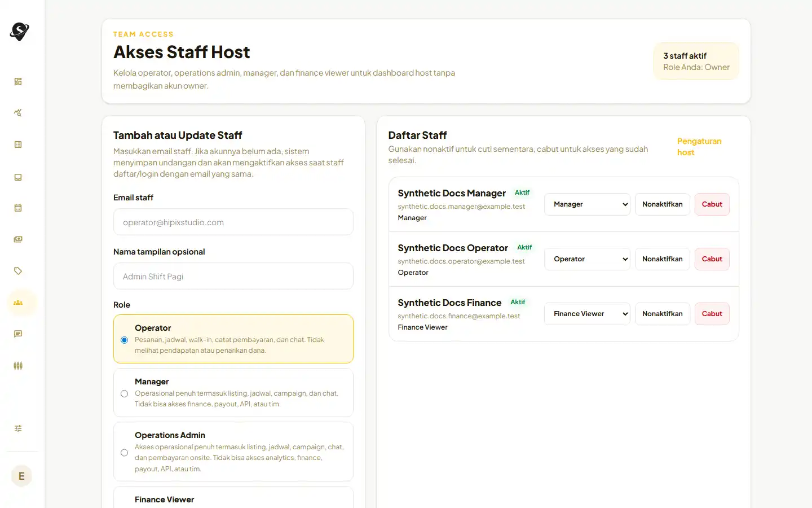812x508 pixels.
Task: Click the '3 staff aktif' badge
Action: [x=696, y=61]
